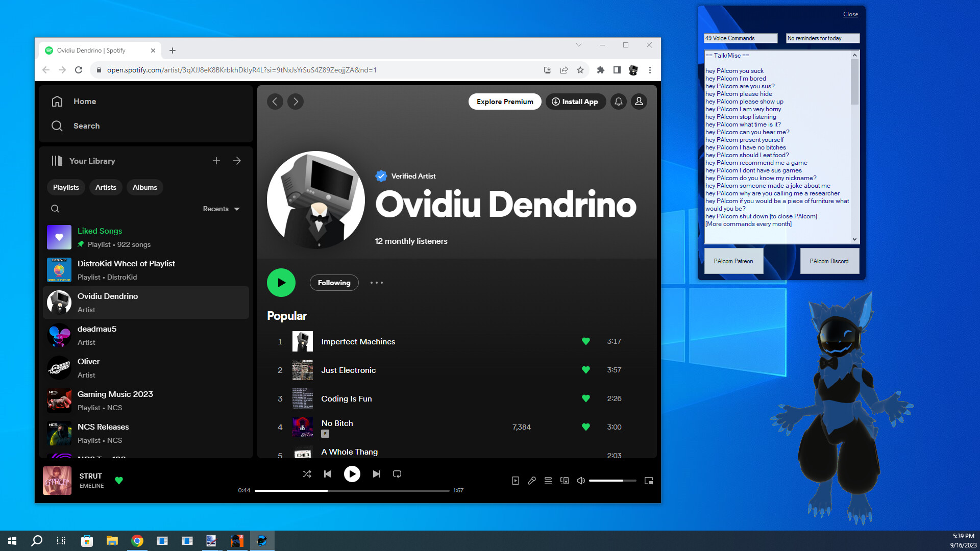This screenshot has height=551, width=980.
Task: Toggle mute on the volume speaker icon
Action: [580, 480]
